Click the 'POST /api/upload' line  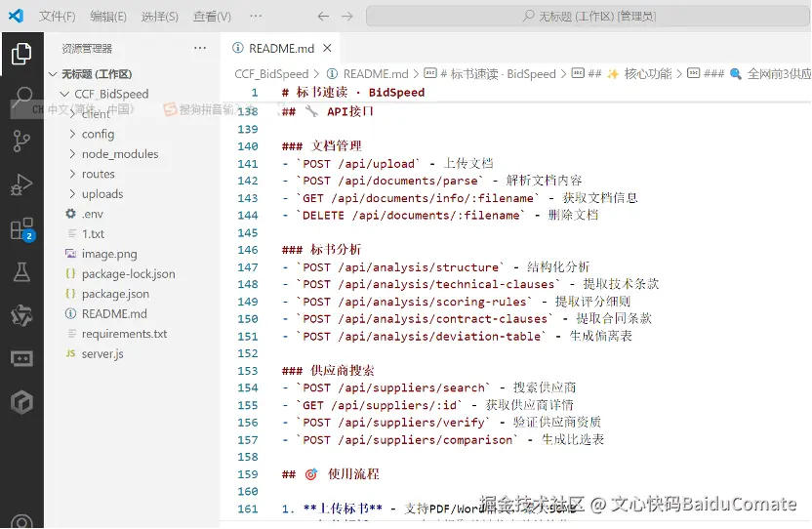coord(387,164)
